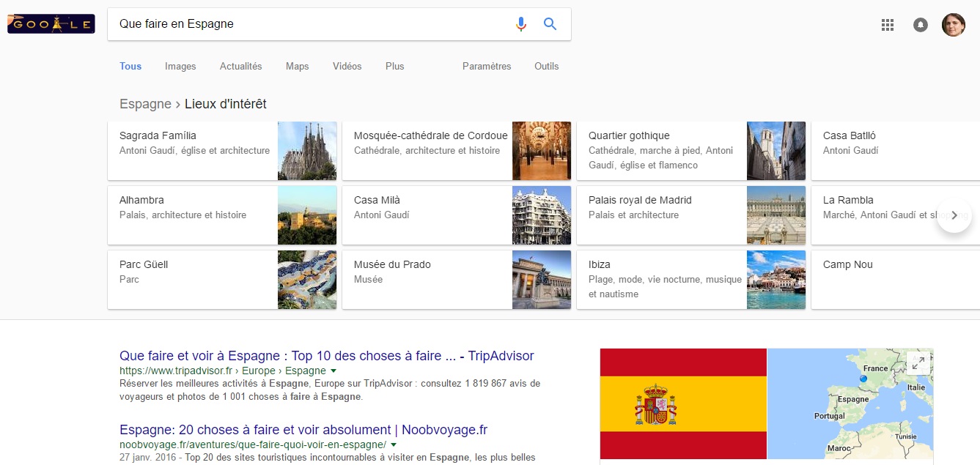Click Palais royal de Madrid title text
This screenshot has height=465, width=980.
(x=640, y=200)
